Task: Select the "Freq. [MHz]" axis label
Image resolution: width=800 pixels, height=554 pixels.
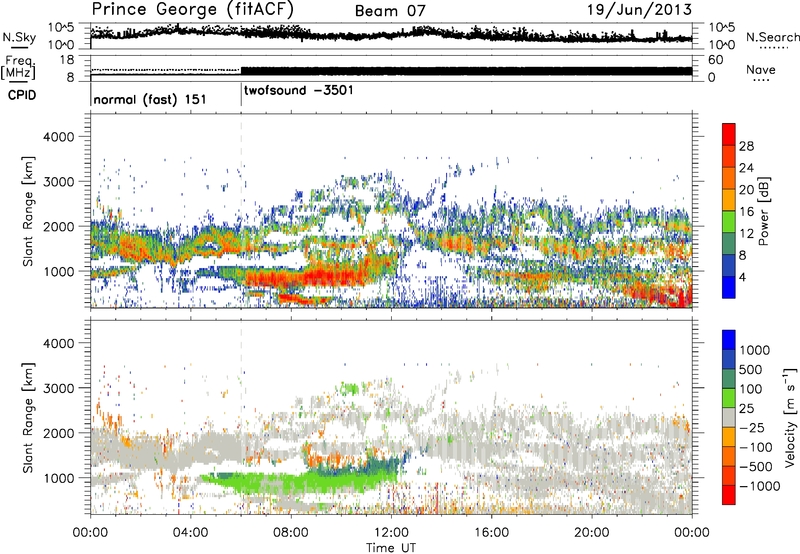Action: pos(18,67)
